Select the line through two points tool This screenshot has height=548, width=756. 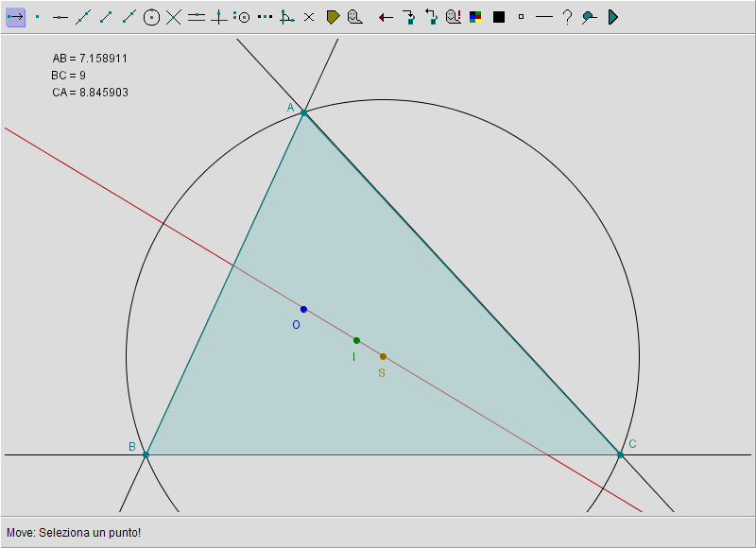coord(83,17)
